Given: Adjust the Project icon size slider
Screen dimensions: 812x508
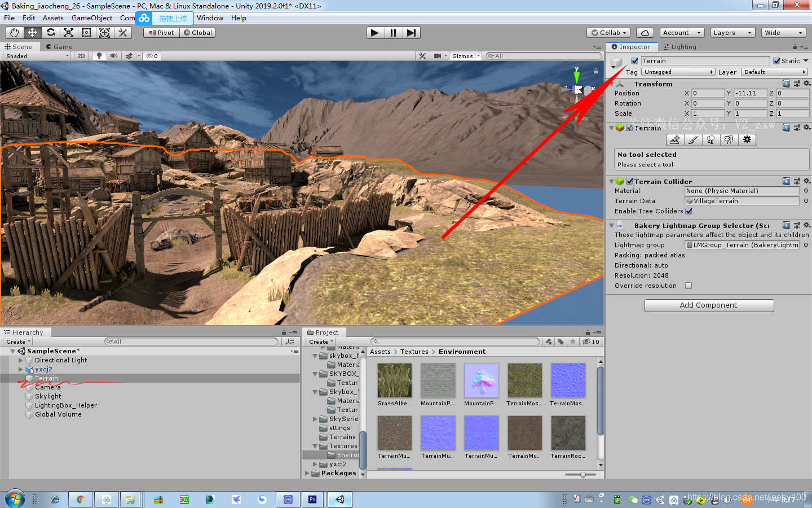Looking at the screenshot, I should point(583,475).
